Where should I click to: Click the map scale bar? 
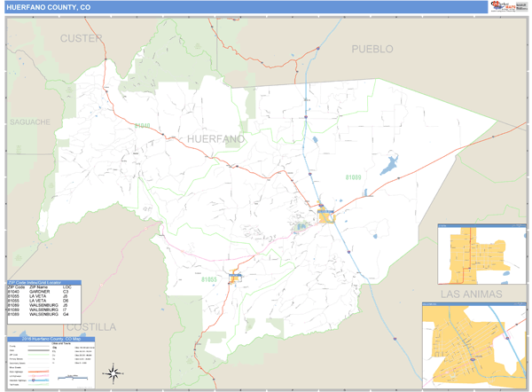73,378
